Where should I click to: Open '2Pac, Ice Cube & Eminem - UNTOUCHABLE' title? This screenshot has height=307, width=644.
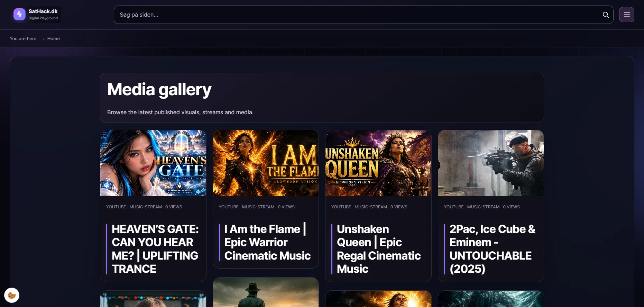click(492, 249)
